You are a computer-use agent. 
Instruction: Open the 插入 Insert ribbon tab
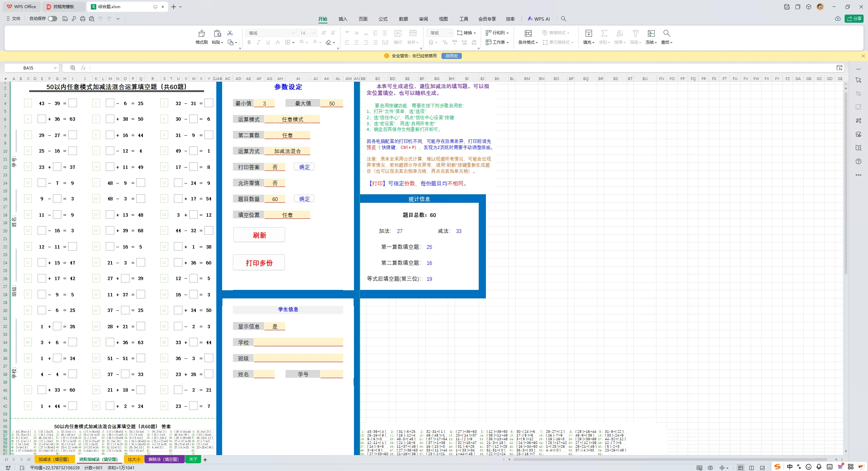(x=343, y=19)
